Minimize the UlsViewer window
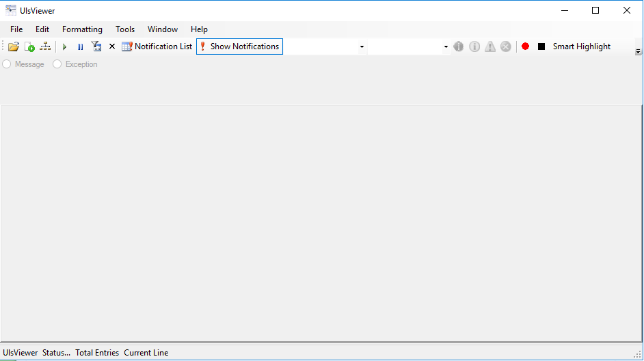This screenshot has height=361, width=644. [565, 10]
